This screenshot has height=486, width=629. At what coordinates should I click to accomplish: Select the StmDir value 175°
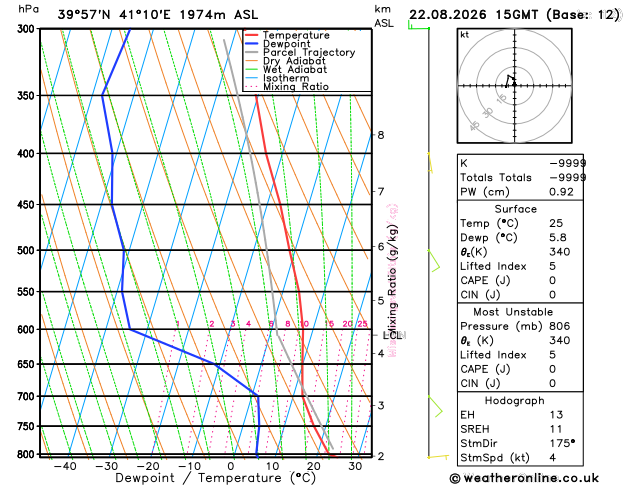coord(562,443)
